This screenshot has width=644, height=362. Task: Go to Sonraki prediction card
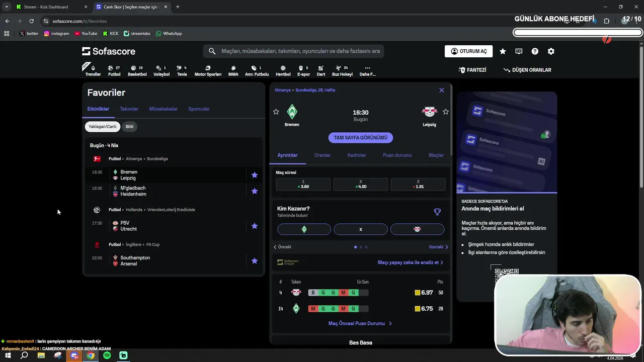pyautogui.click(x=438, y=247)
